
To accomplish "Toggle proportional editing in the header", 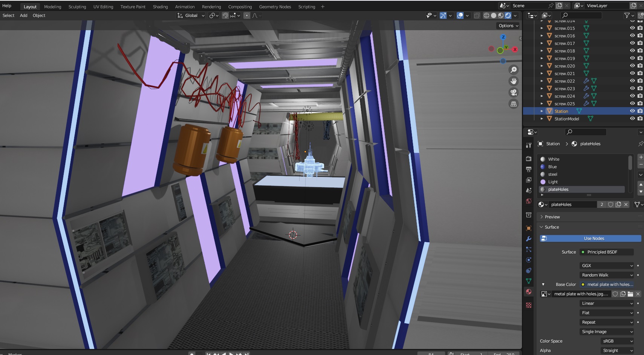I will [x=247, y=15].
